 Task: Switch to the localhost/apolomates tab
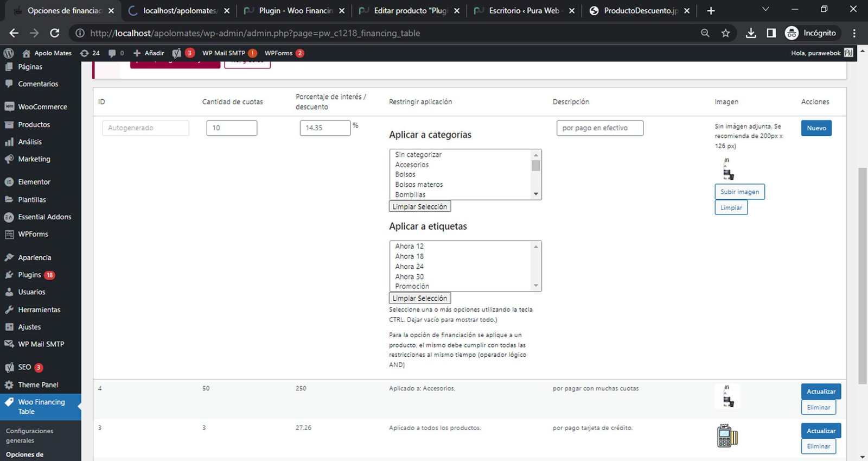click(179, 11)
